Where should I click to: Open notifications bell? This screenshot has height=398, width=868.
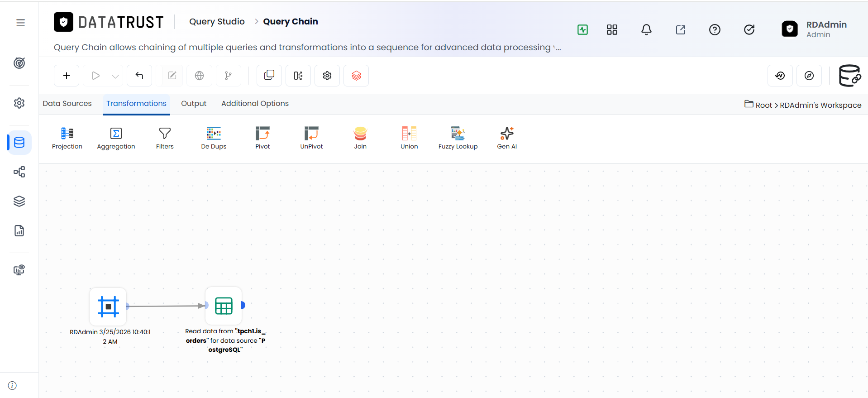(x=646, y=30)
